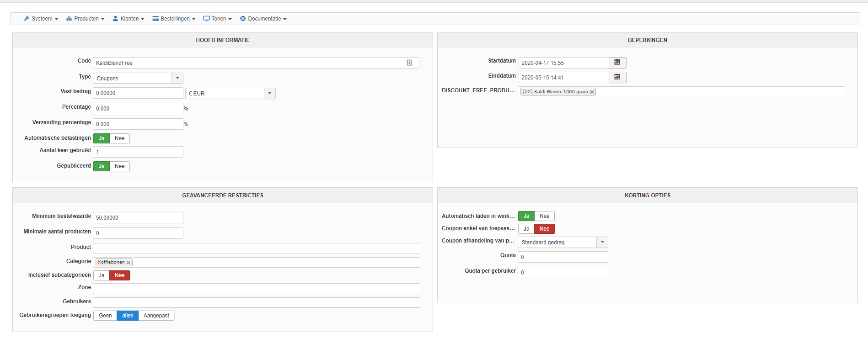
Task: Click the GEAVANCEERDE RESTRICTIES panel header
Action: tap(223, 195)
